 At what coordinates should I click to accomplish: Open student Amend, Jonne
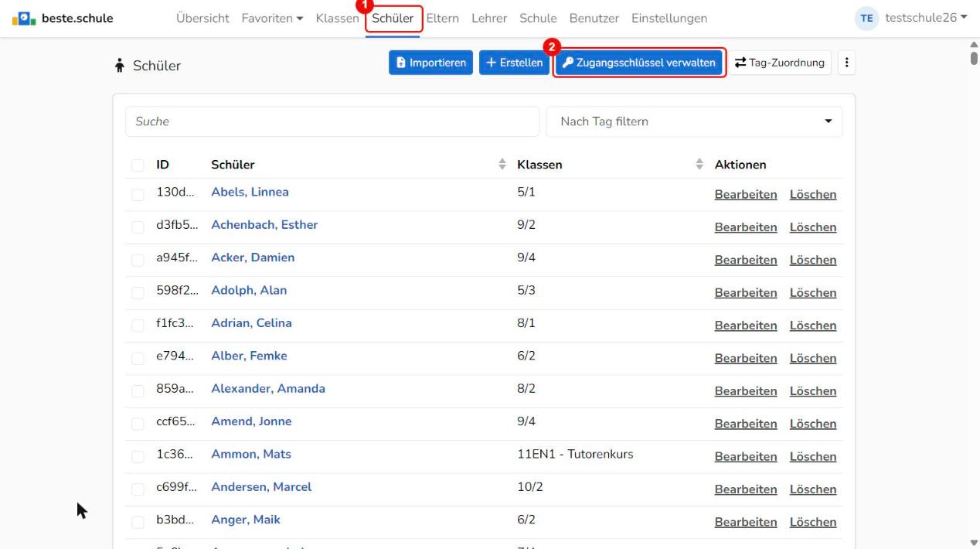(251, 421)
